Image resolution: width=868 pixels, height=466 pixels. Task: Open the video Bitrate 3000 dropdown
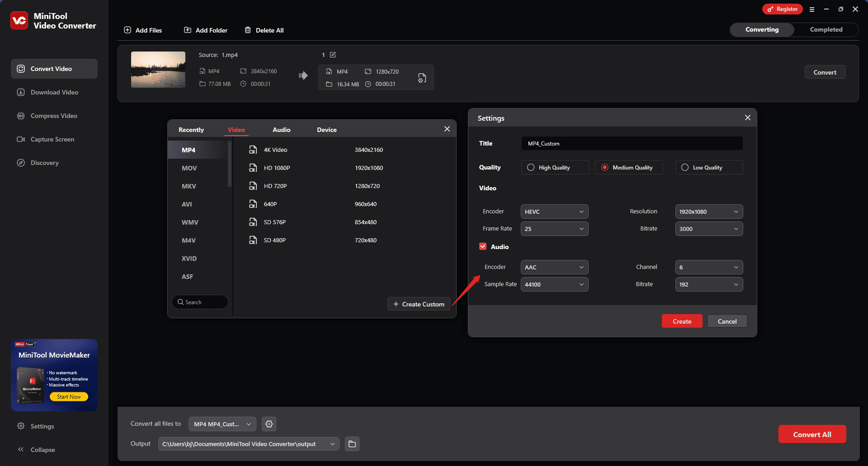[x=709, y=229]
